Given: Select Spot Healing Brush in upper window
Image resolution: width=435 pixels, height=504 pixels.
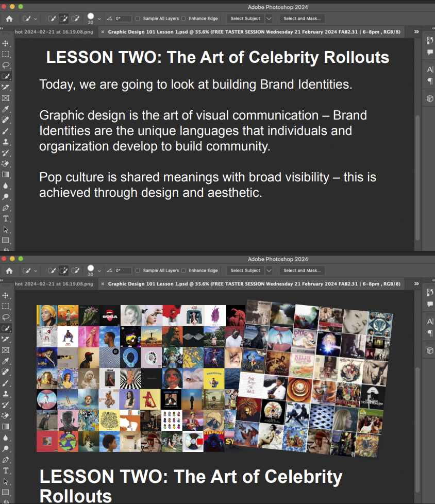Looking at the screenshot, I should [x=6, y=120].
